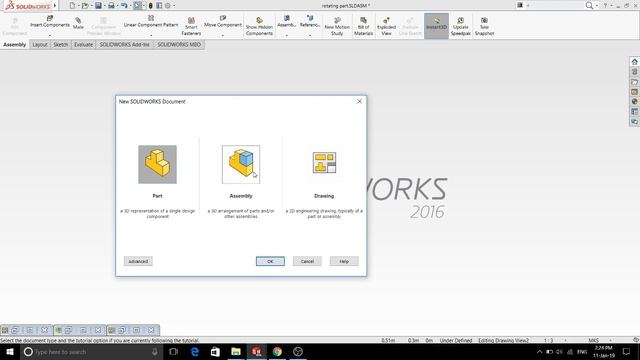This screenshot has height=360, width=640.
Task: Click the Print toolbar icon
Action: click(x=111, y=6)
